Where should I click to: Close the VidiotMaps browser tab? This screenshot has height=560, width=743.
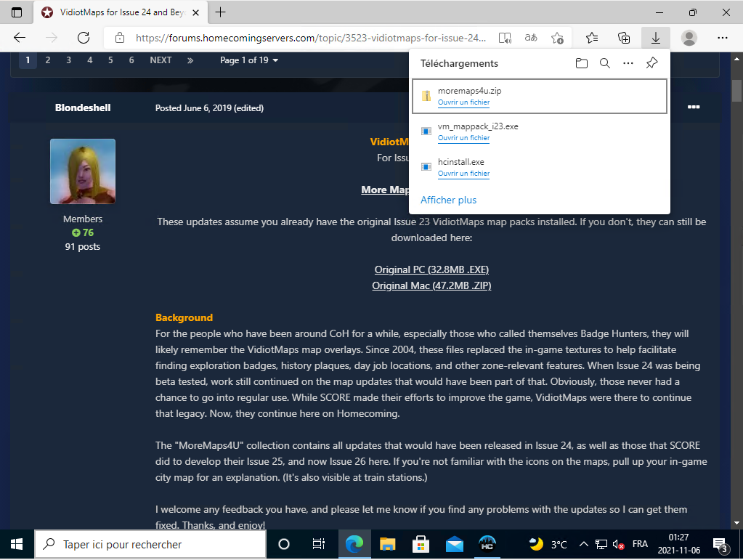tap(195, 13)
